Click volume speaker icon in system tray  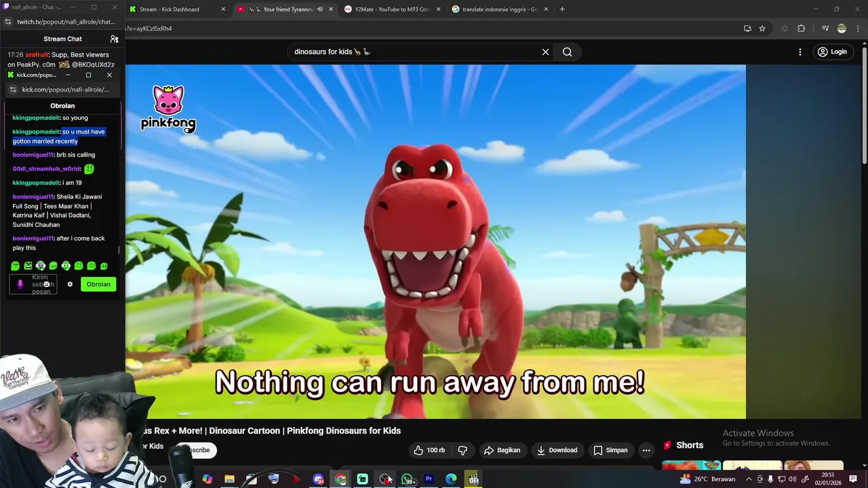coord(793,479)
